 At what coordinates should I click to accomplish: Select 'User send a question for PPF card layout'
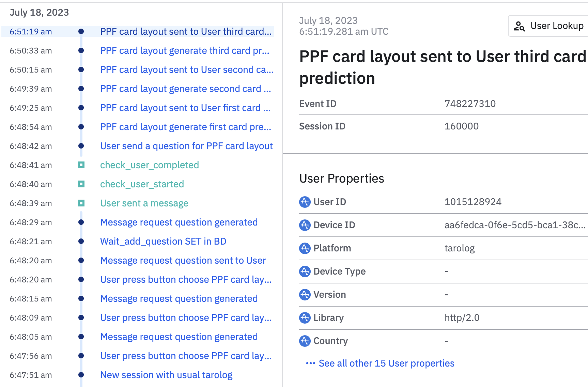186,146
